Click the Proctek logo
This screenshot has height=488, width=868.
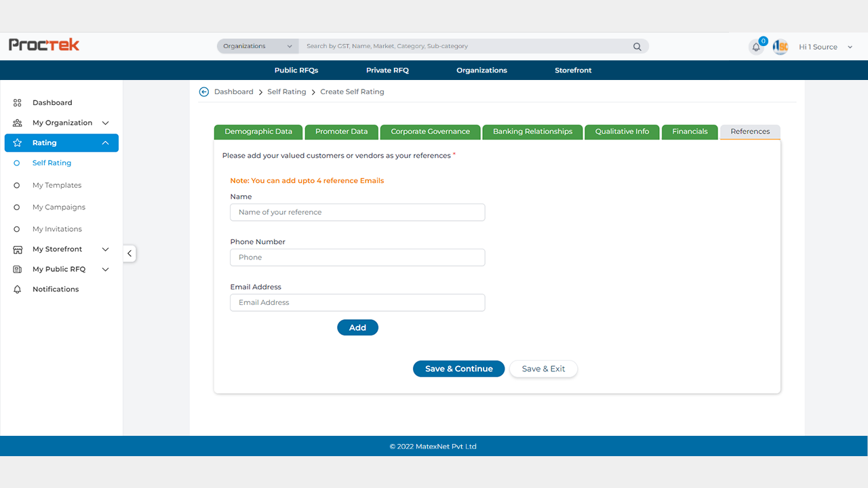(44, 45)
